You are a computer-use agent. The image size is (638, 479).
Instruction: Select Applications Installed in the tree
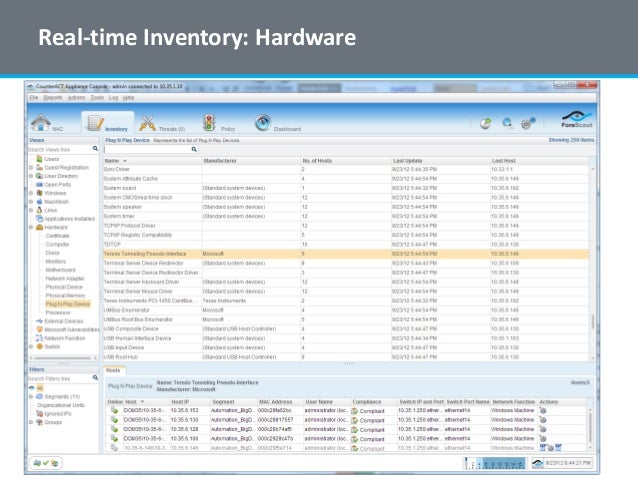point(69,219)
